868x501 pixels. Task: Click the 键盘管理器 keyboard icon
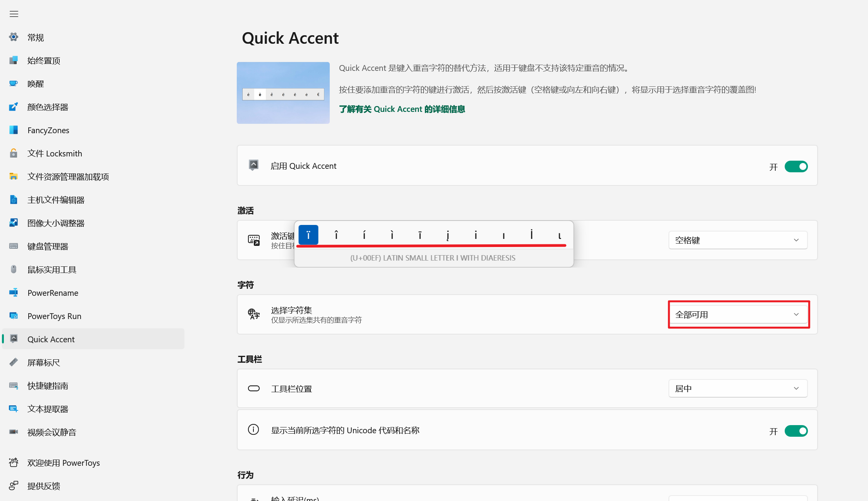(x=14, y=246)
